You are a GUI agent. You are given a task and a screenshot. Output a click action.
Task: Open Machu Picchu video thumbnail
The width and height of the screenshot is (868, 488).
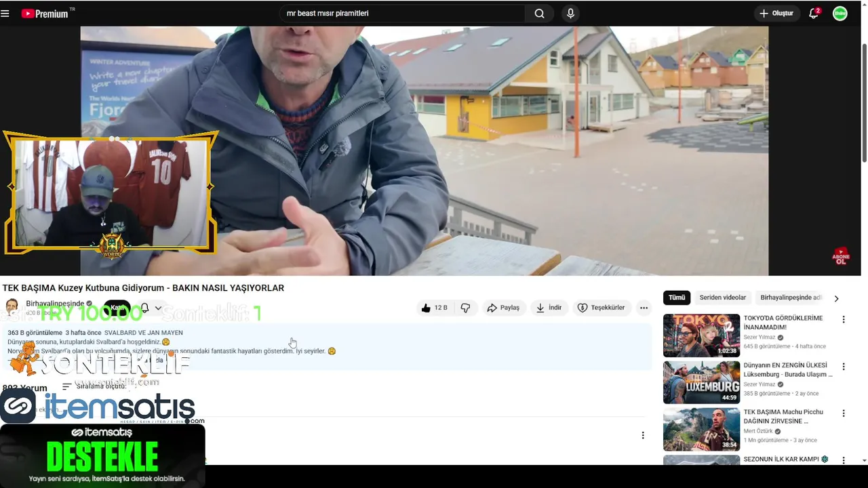coord(701,429)
